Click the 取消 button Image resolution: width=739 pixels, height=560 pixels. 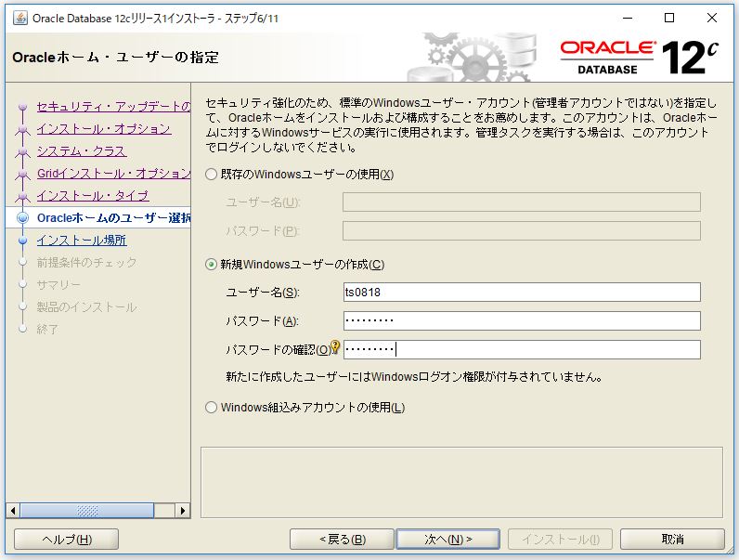pos(672,539)
